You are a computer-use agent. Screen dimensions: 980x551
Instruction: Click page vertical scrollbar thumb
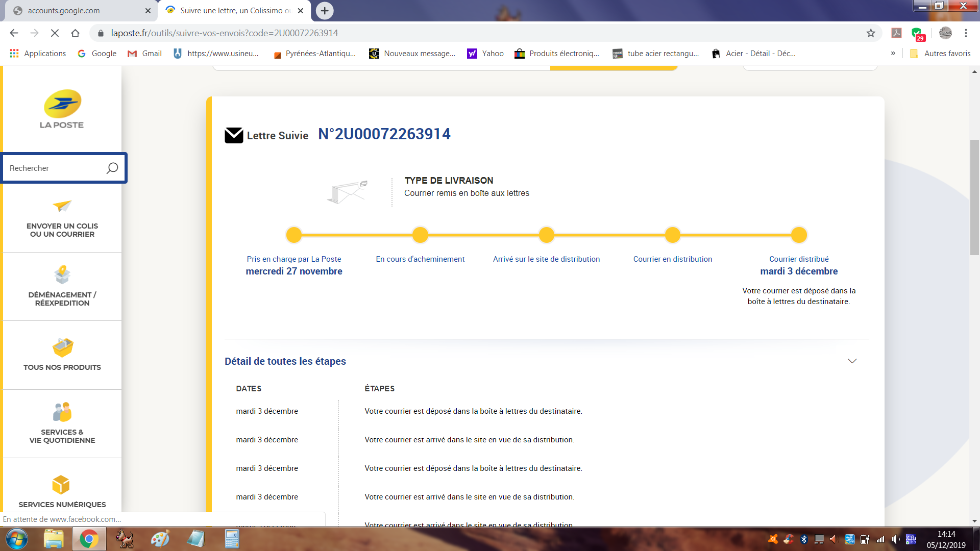tap(974, 197)
